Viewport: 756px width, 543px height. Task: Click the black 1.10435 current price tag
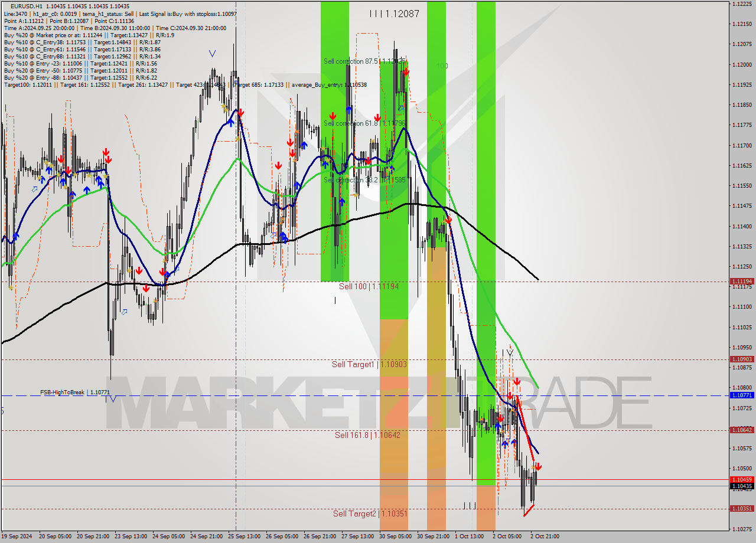(x=742, y=486)
